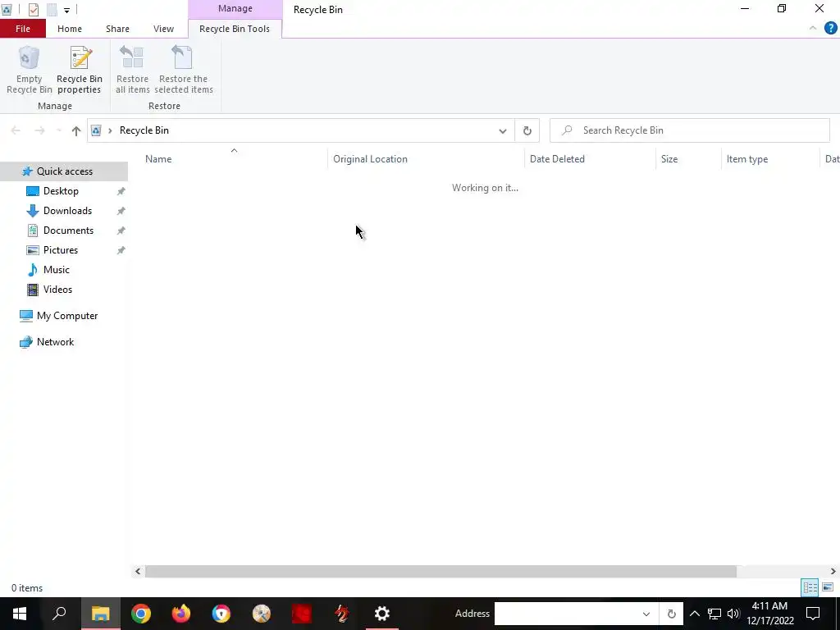Refresh the Recycle Bin view
Viewport: 840px width, 630px height.
point(527,130)
